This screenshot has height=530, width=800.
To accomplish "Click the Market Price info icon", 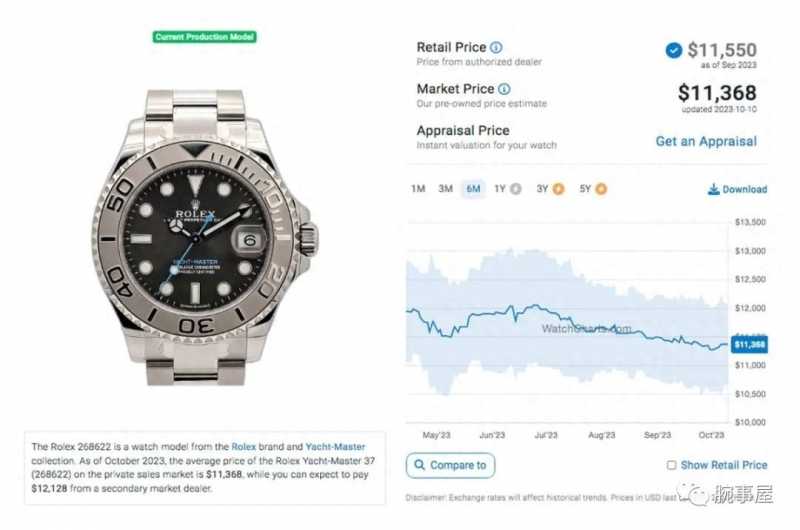I will tap(504, 89).
